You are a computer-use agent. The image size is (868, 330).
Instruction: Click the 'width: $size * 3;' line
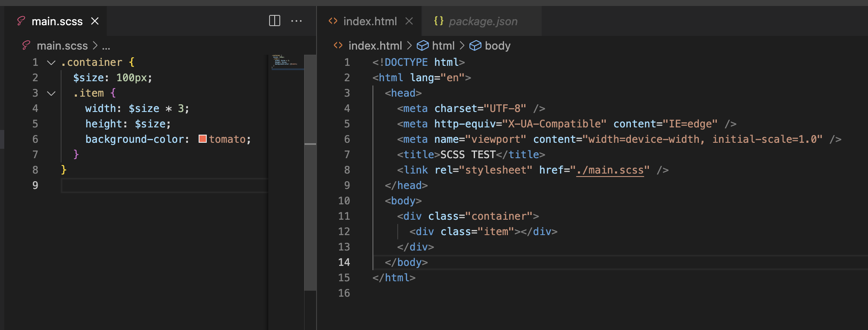pos(137,109)
